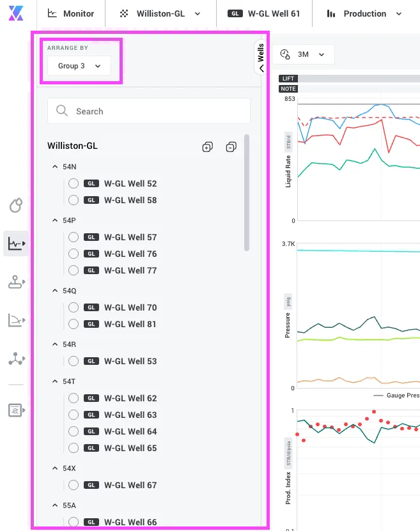
Task: Open the Arrange By Group 3 dropdown
Action: pyautogui.click(x=79, y=66)
